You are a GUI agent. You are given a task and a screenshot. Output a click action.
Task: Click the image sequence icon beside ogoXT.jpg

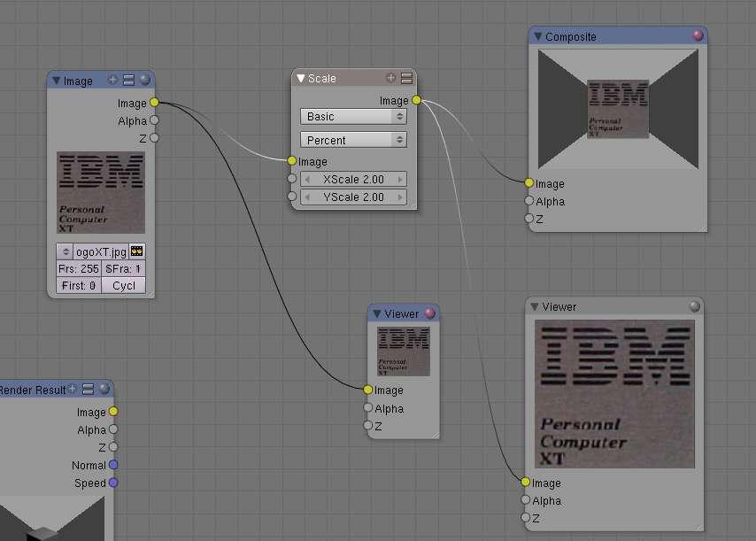pos(137,251)
